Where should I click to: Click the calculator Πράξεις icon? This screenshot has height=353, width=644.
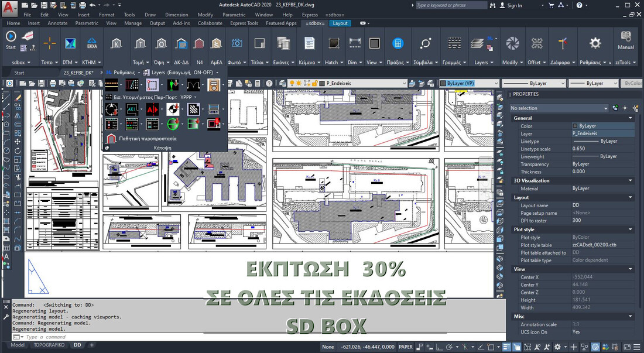pos(398,43)
